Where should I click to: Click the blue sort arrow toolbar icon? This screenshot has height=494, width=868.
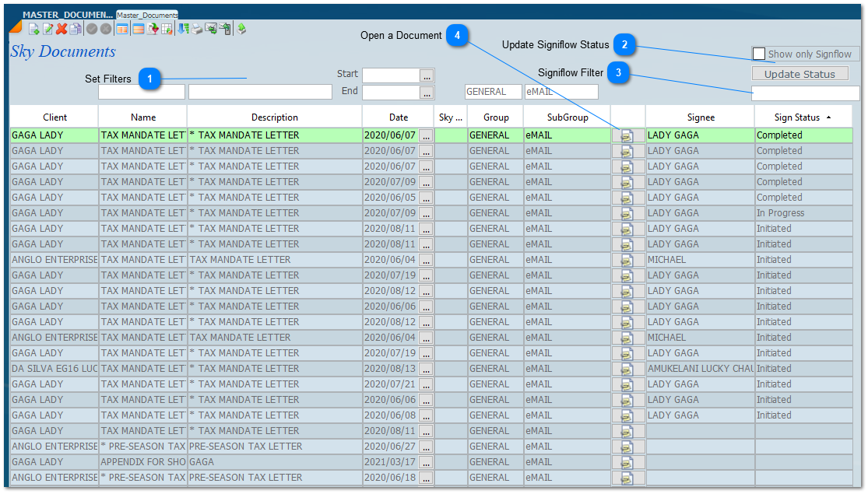(x=183, y=29)
